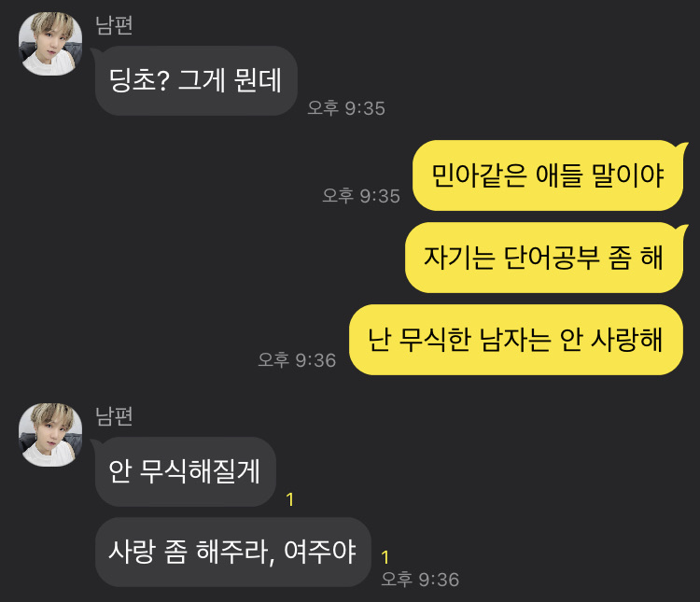Click the 오후 9:36 timestamp below 여주야 message
The image size is (700, 602).
pos(420,580)
